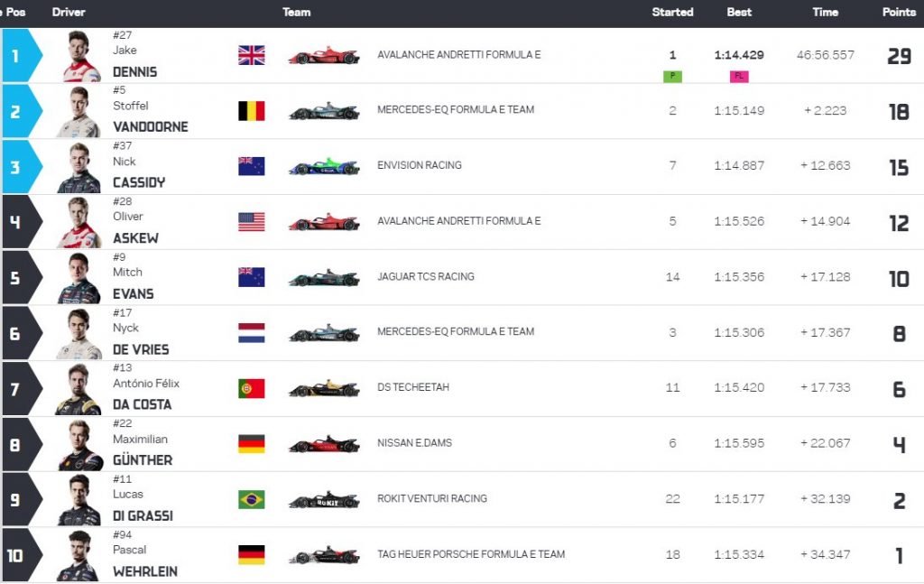Open Pascal Wehrlein driver name

145,561
